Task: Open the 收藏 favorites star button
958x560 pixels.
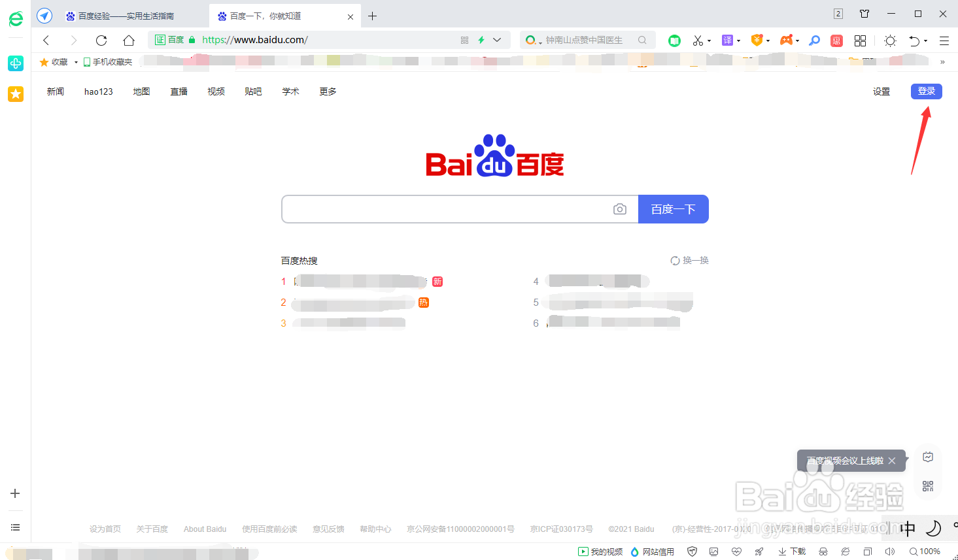Action: point(54,62)
